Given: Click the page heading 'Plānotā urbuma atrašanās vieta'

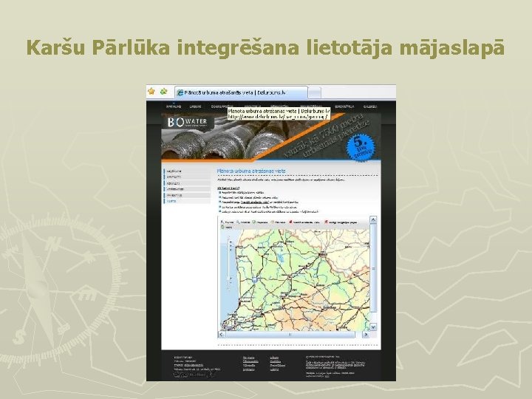Looking at the screenshot, I should pos(251,171).
